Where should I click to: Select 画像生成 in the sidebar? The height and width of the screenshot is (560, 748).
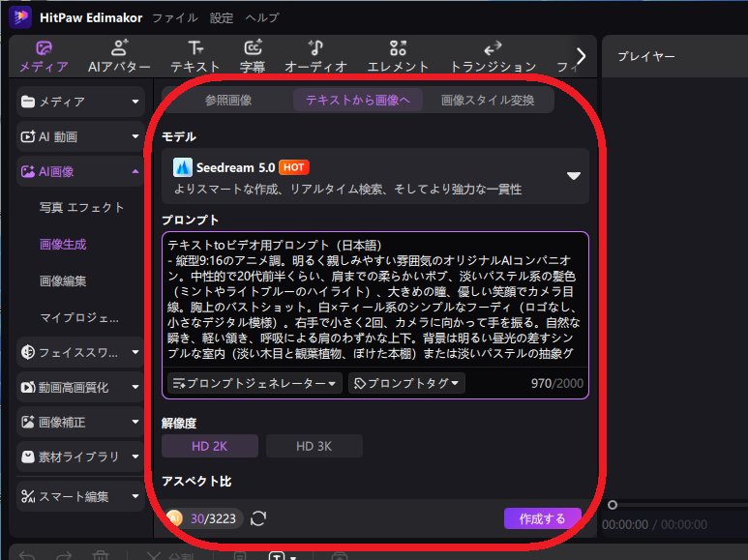[63, 245]
